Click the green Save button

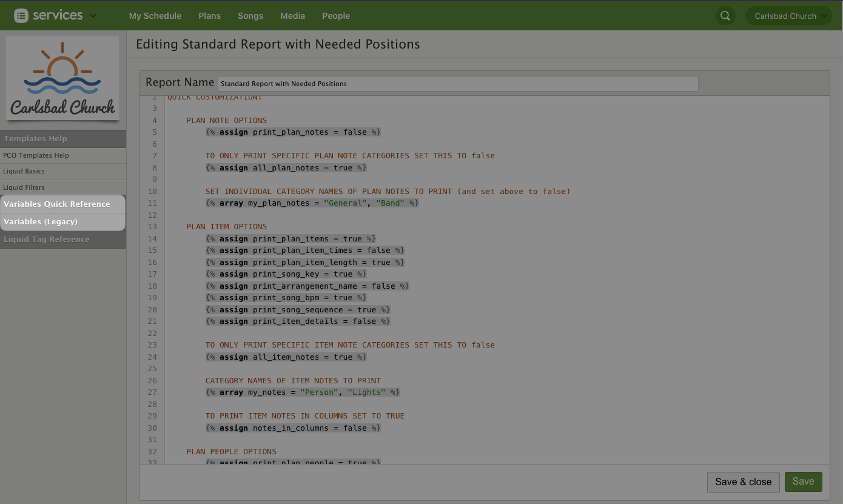(x=803, y=482)
